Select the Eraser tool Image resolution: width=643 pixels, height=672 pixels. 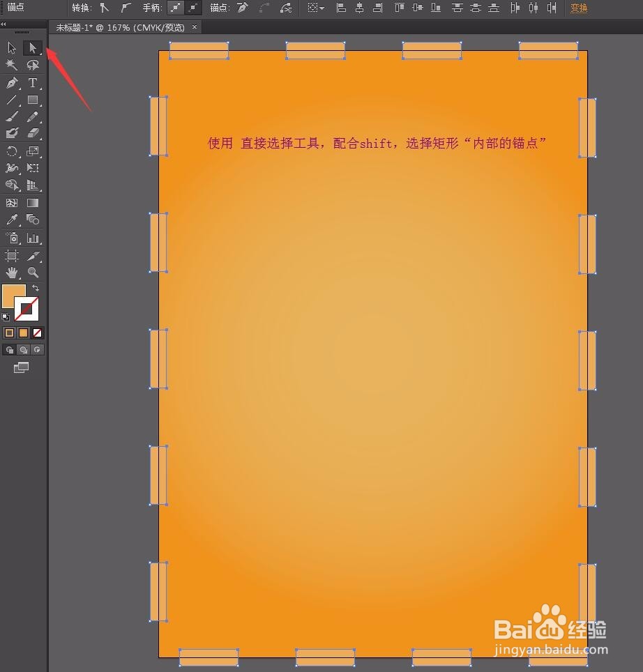pyautogui.click(x=33, y=133)
